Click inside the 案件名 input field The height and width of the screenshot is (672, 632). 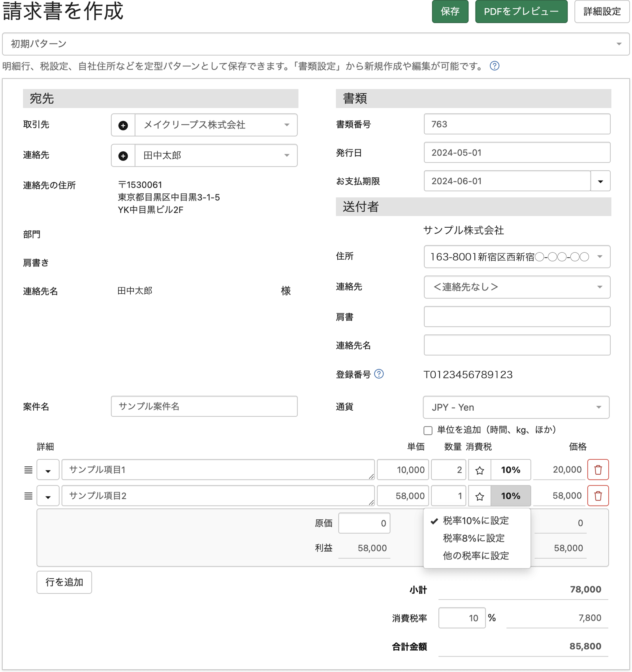pos(204,406)
